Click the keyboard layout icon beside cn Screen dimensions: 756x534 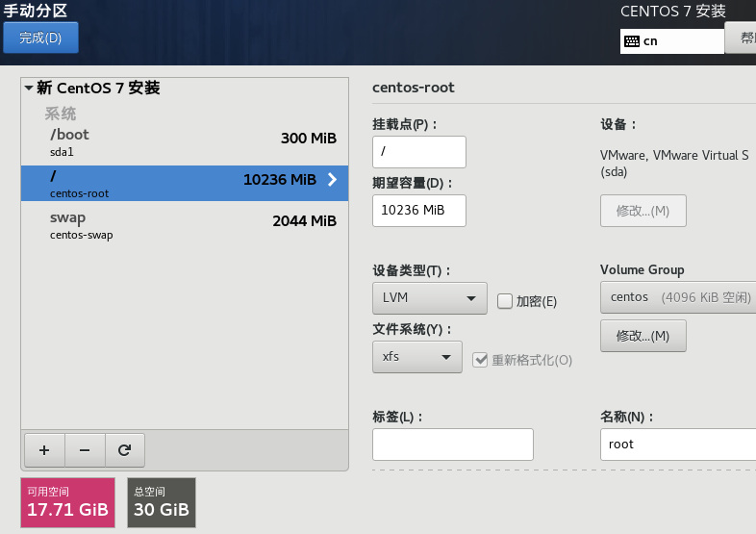click(632, 41)
